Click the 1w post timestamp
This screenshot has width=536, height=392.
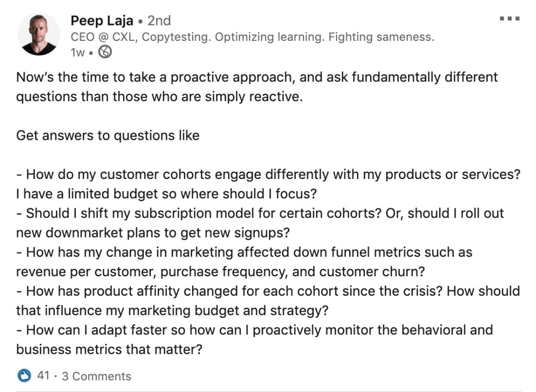[x=77, y=52]
